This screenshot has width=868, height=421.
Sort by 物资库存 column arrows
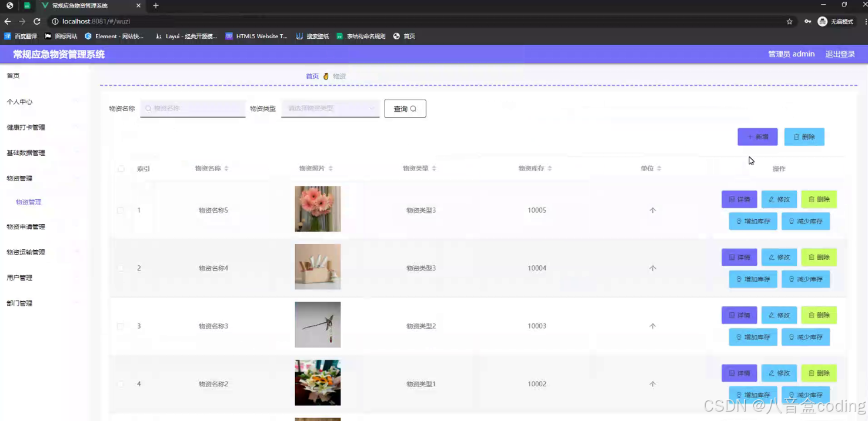click(550, 169)
